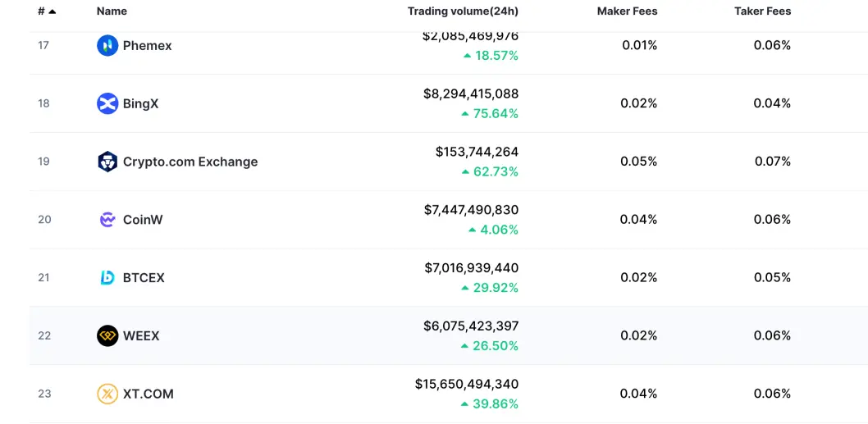Viewport: 868px width, 424px height.
Task: Click the Phemex exchange logo
Action: click(107, 45)
